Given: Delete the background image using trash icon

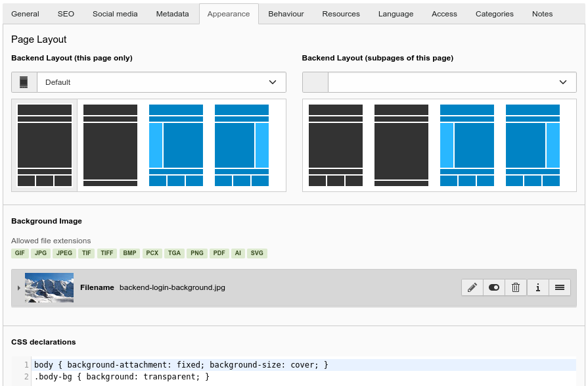Looking at the screenshot, I should pyautogui.click(x=516, y=287).
